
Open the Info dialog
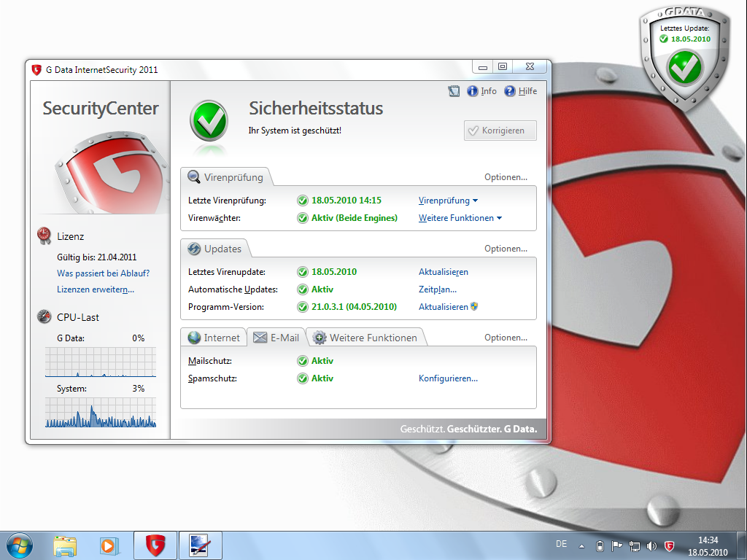[x=481, y=91]
